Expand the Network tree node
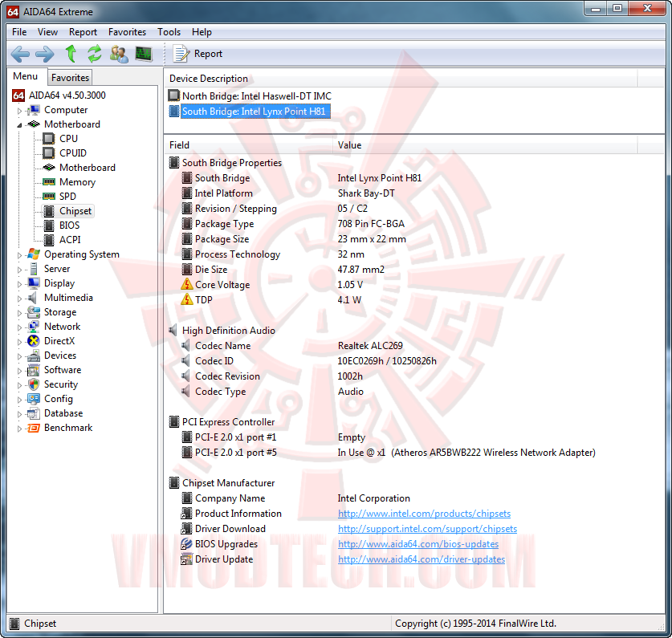 19,327
